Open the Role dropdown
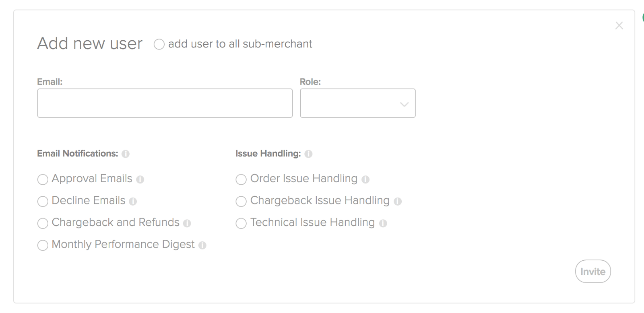This screenshot has height=313, width=644. tap(357, 103)
